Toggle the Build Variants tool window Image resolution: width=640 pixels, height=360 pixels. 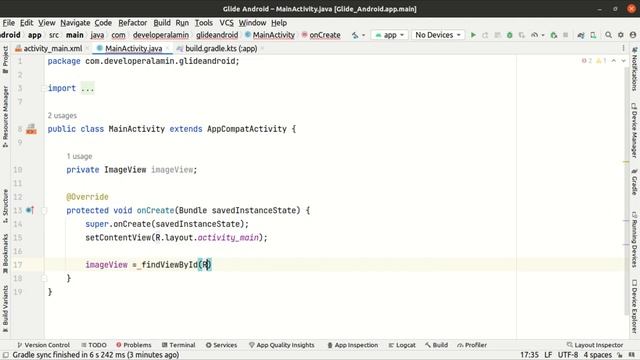pos(5,309)
